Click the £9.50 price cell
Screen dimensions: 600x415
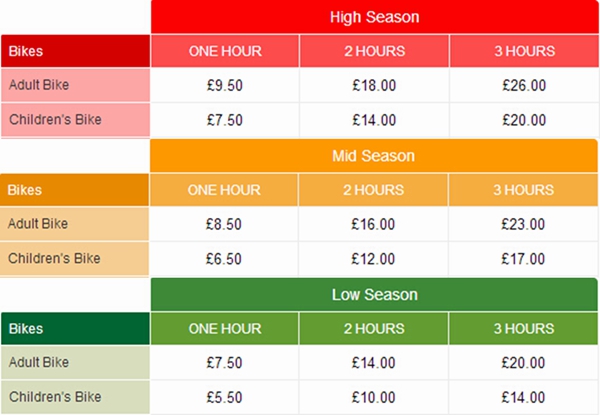(224, 85)
